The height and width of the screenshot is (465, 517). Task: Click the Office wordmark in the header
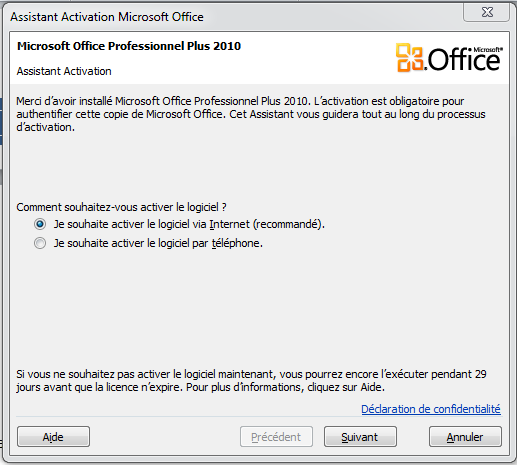[x=464, y=60]
